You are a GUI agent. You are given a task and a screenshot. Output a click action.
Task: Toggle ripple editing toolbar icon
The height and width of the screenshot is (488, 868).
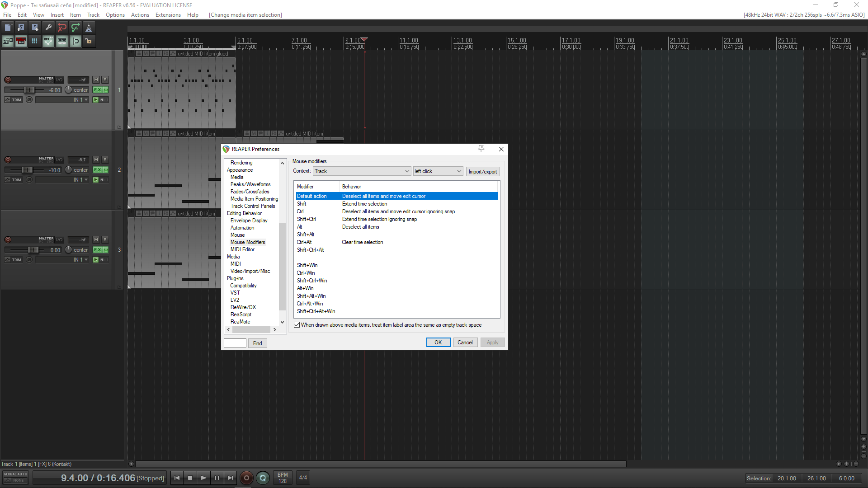pyautogui.click(x=21, y=41)
